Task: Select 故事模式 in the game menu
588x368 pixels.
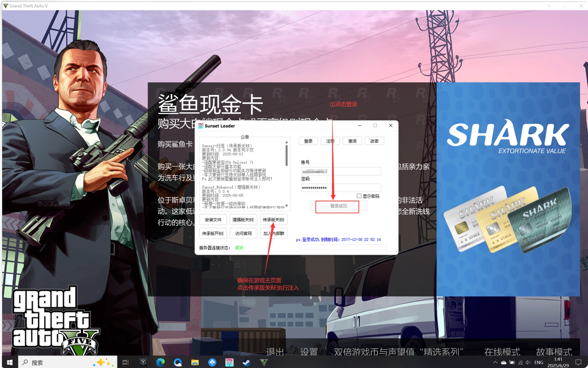Action: [554, 351]
